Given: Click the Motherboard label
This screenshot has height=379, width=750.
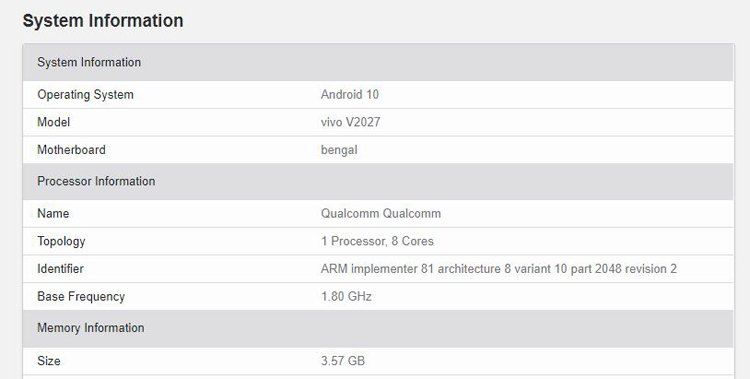Looking at the screenshot, I should click(71, 150).
